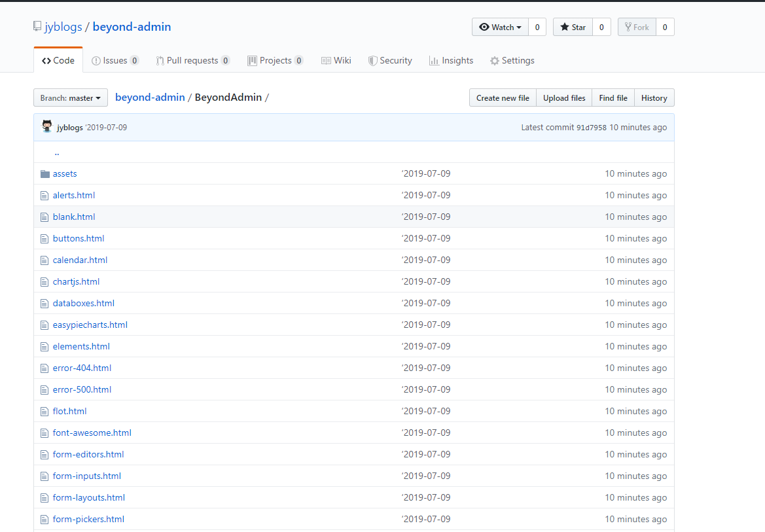Screen dimensions: 765x532
Task: Click the file icon beside form-editors.html
Action: [44, 455]
